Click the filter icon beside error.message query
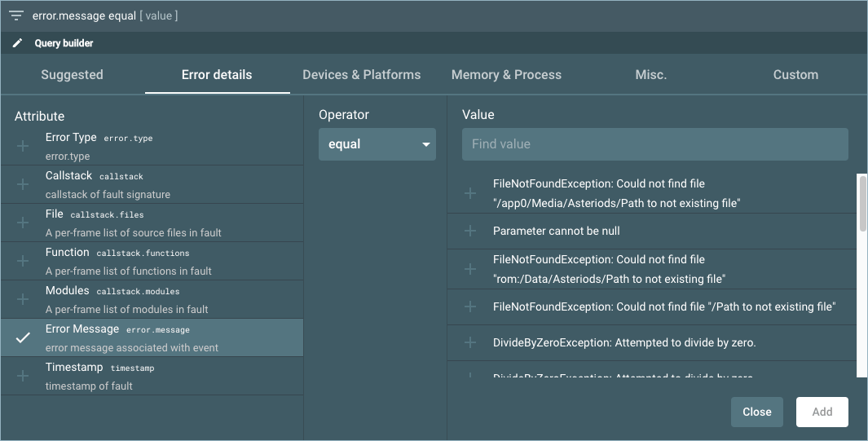The image size is (868, 441). (15, 15)
